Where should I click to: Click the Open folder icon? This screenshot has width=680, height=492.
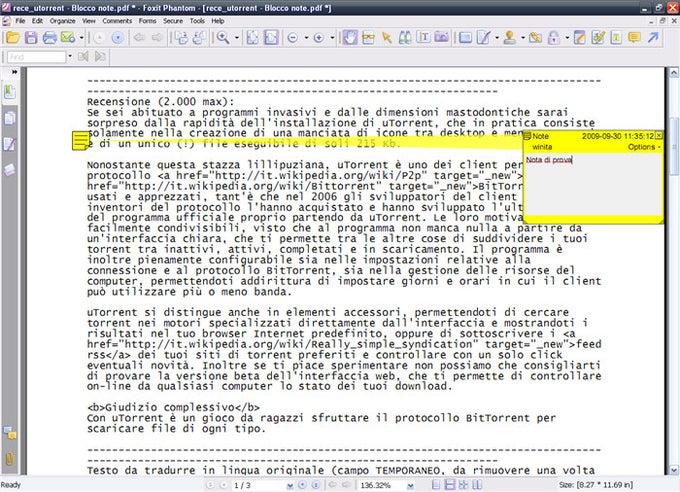click(13, 38)
